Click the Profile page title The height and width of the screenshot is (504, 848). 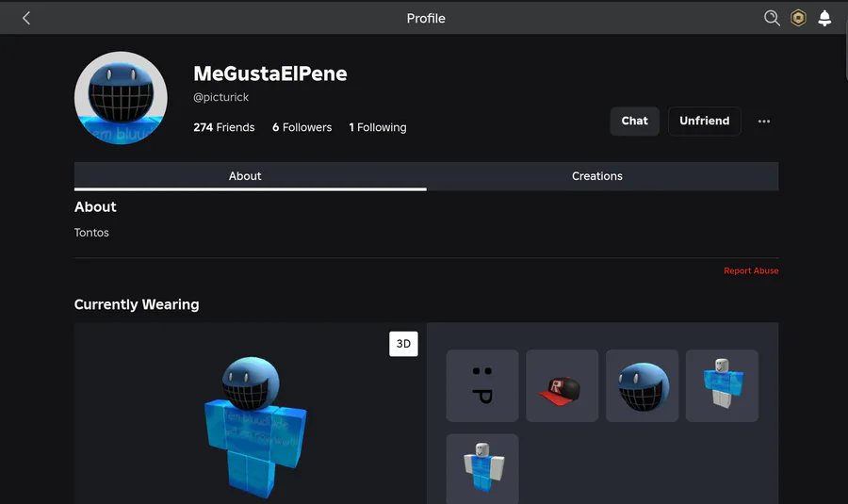(426, 19)
